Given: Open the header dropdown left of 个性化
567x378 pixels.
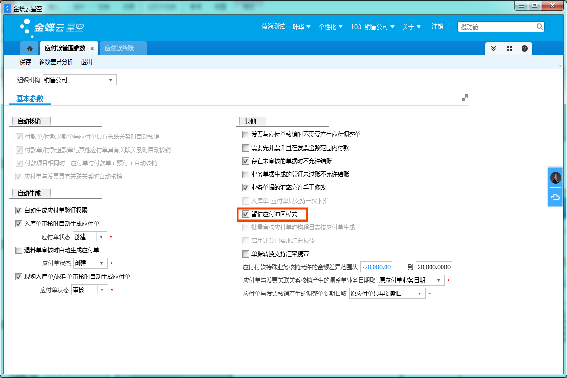Looking at the screenshot, I should click(x=301, y=27).
